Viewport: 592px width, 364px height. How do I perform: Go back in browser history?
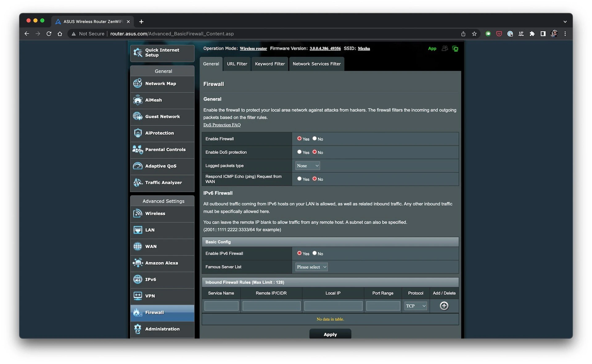(27, 34)
